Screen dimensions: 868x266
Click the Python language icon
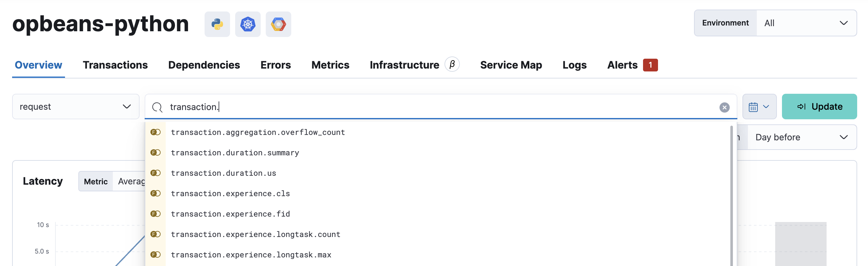(x=217, y=24)
